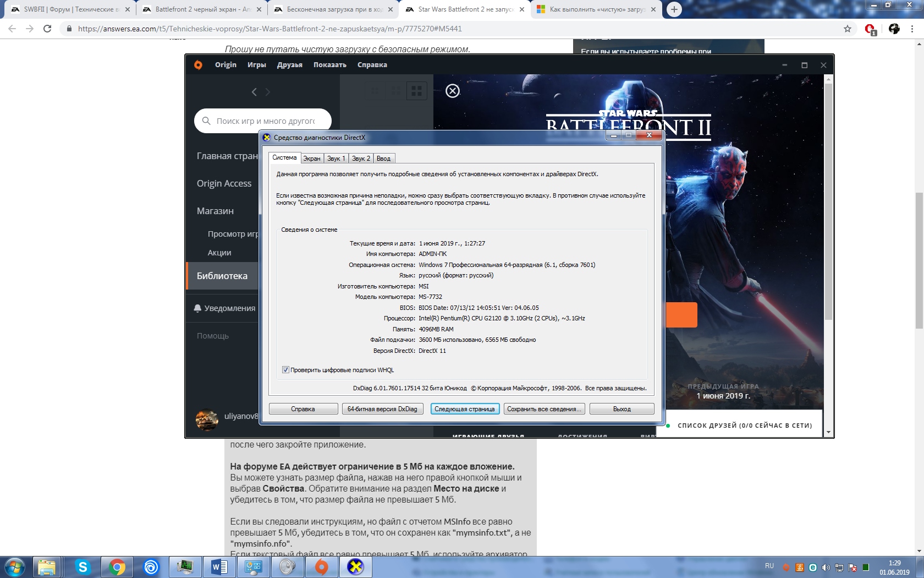Switch to the Звук 2 tab
Image resolution: width=924 pixels, height=578 pixels.
(361, 159)
